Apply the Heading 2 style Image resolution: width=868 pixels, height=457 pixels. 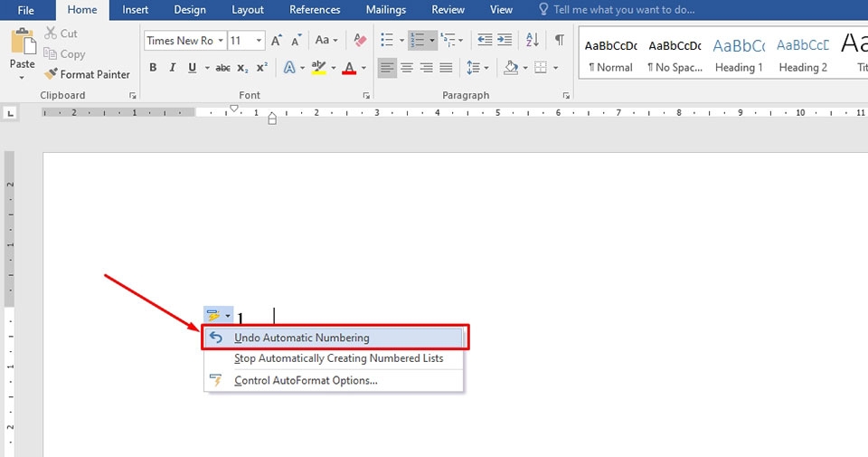click(x=803, y=55)
